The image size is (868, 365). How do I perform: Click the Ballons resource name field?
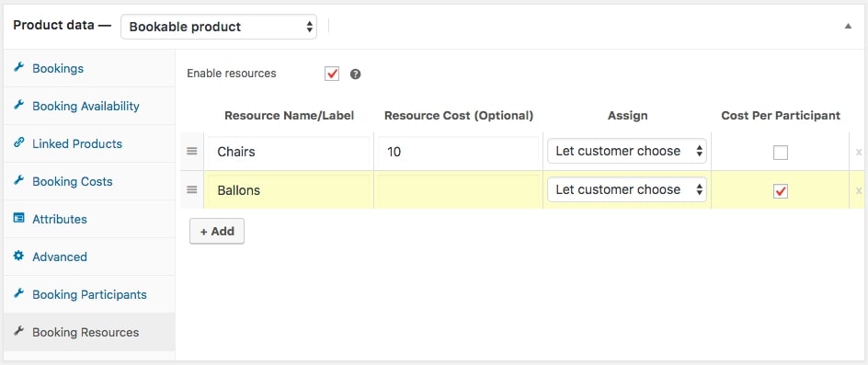click(x=289, y=190)
